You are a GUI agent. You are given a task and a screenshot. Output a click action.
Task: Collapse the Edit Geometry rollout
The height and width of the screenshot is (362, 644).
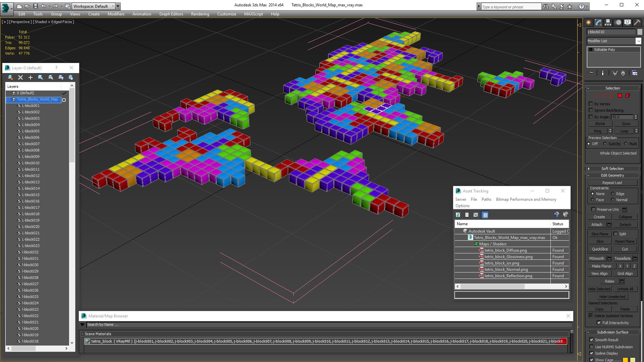point(612,175)
